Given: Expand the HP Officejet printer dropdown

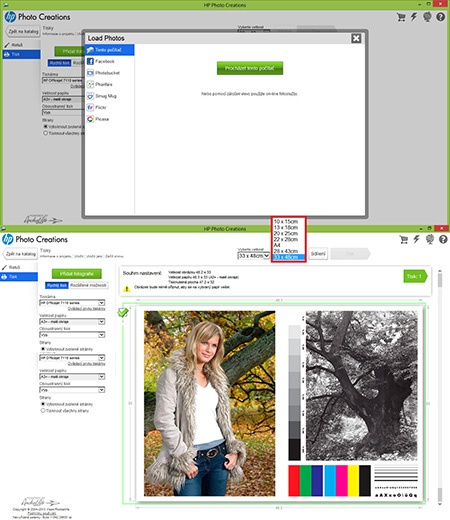Looking at the screenshot, I should click(x=72, y=303).
